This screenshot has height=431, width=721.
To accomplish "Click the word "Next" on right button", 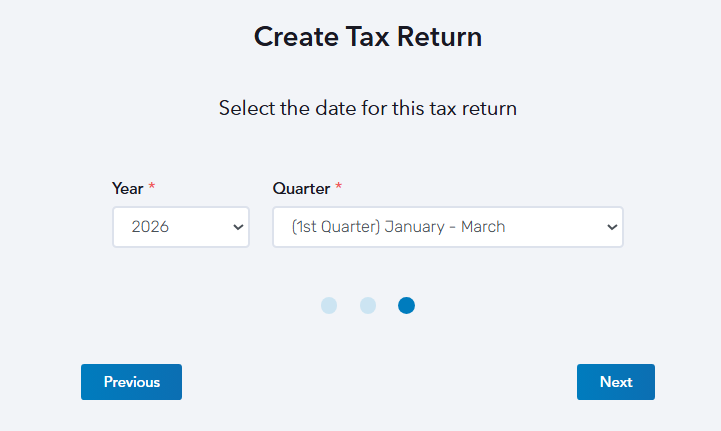I will pos(615,382).
